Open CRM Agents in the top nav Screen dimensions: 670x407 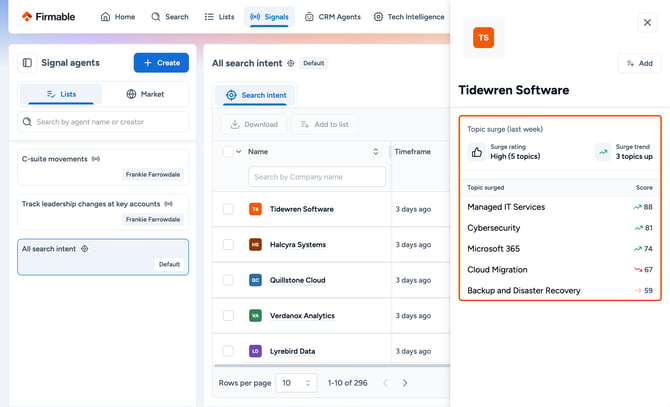333,17
